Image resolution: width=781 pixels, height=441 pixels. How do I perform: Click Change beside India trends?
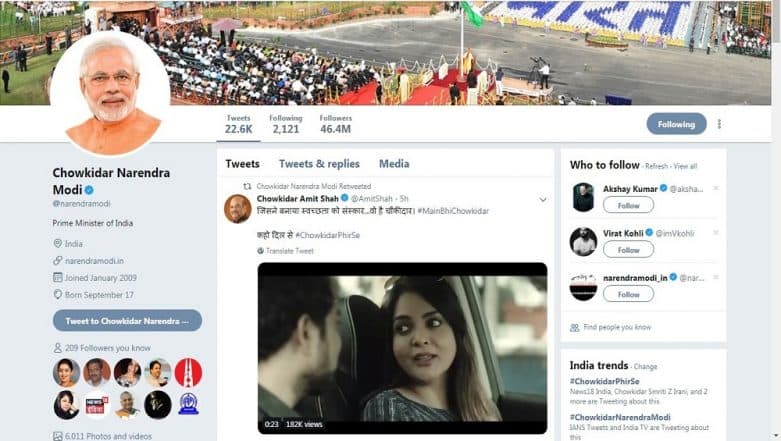point(646,367)
